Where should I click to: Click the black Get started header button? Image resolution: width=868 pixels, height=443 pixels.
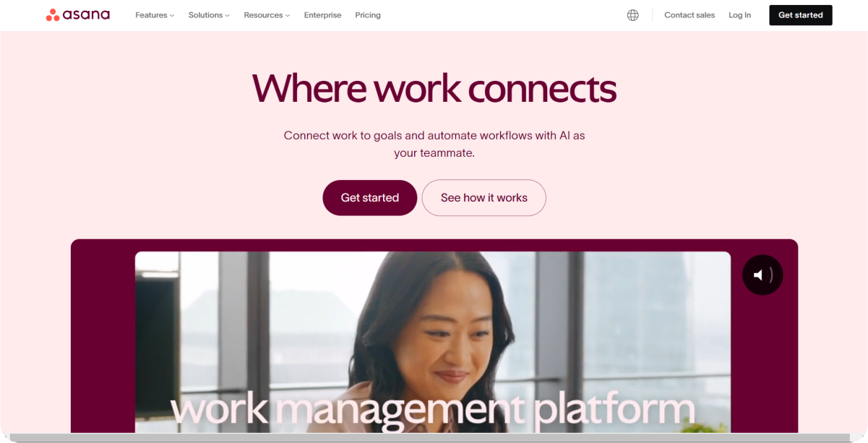point(801,15)
